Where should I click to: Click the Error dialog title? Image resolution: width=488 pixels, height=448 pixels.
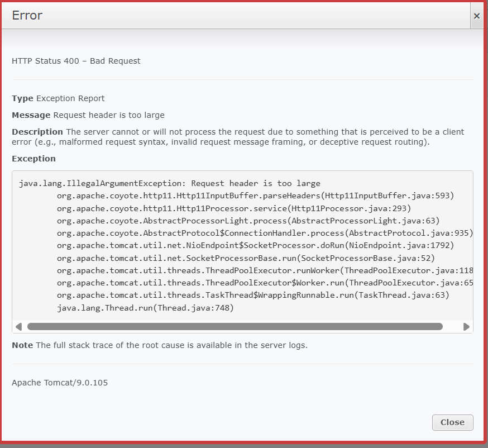coord(27,16)
